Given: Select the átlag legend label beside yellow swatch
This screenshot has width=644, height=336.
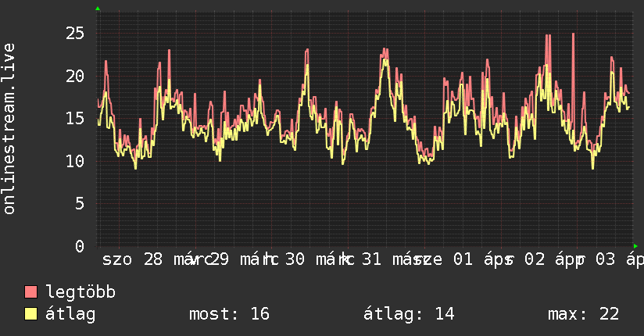Looking at the screenshot, I should pyautogui.click(x=70, y=314).
